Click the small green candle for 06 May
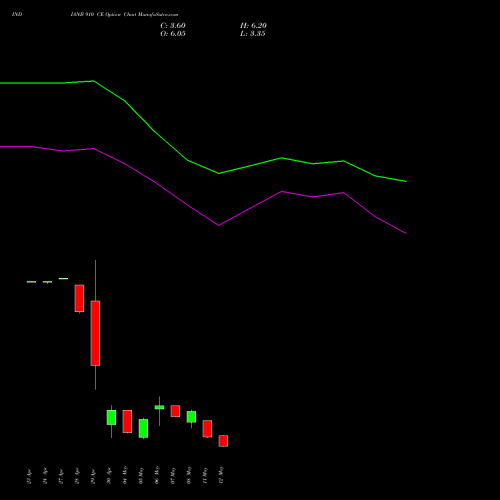Screen dimensions: 500x500 click(159, 407)
